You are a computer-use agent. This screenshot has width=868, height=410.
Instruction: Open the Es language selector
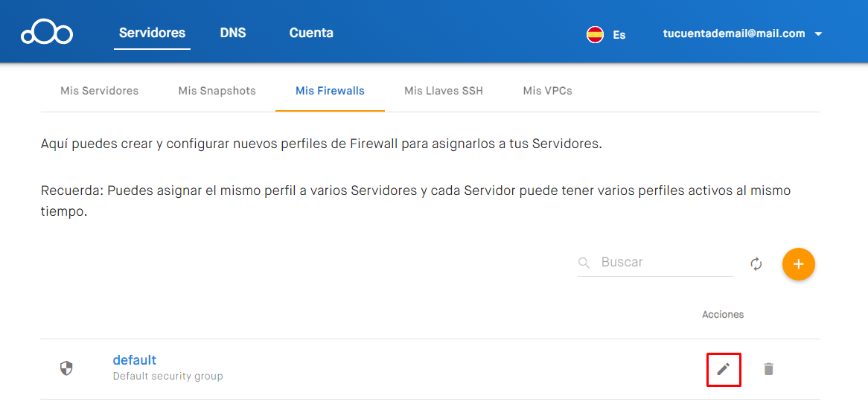pos(619,35)
